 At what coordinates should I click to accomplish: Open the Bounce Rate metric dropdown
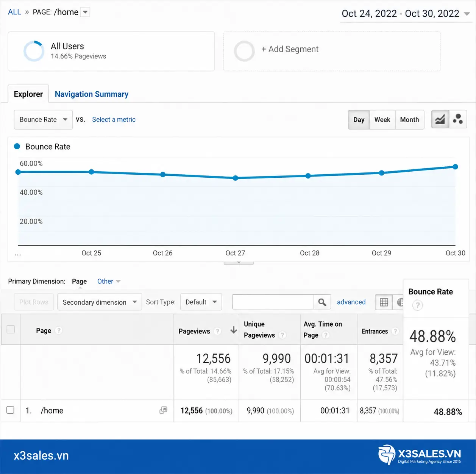[43, 120]
